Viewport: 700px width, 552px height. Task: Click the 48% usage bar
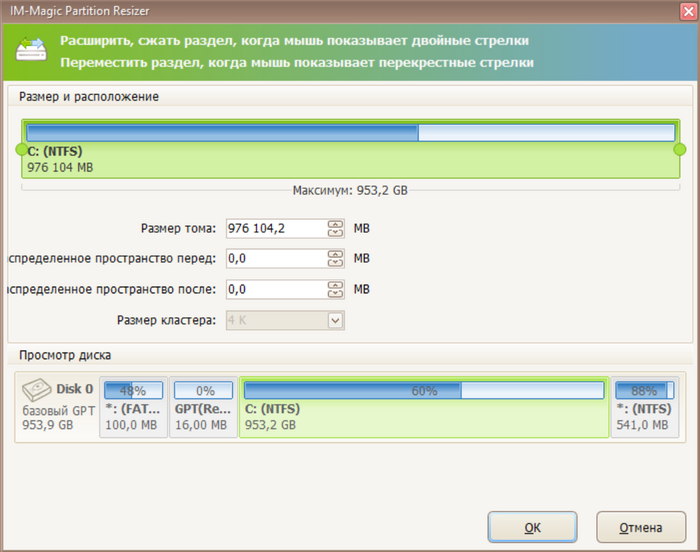[x=133, y=390]
